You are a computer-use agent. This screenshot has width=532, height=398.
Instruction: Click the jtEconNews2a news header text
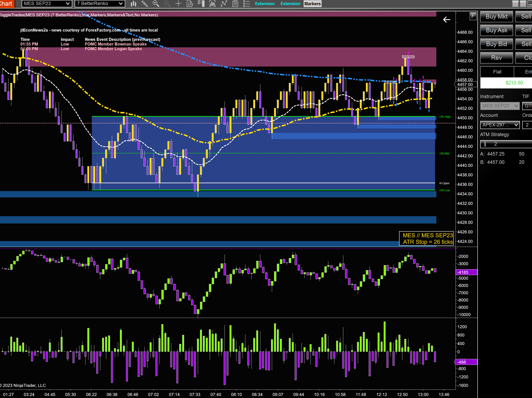point(89,30)
